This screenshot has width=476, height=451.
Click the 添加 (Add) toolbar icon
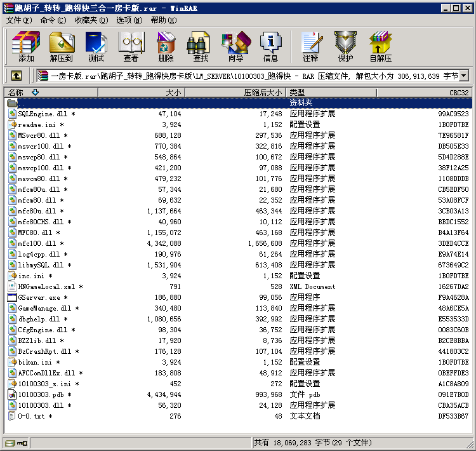point(26,46)
